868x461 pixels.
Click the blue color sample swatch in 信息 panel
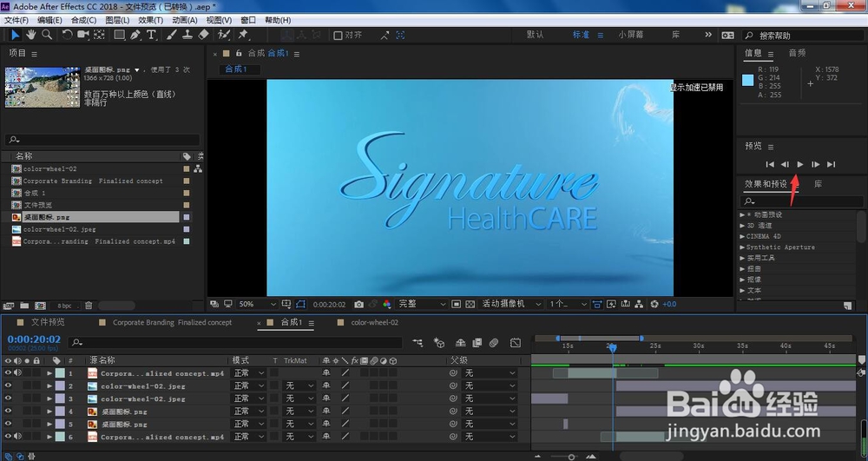tap(748, 80)
